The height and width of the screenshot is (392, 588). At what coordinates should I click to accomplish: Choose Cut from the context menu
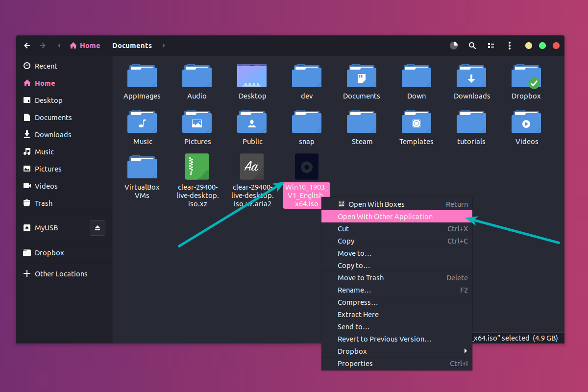click(x=396, y=229)
